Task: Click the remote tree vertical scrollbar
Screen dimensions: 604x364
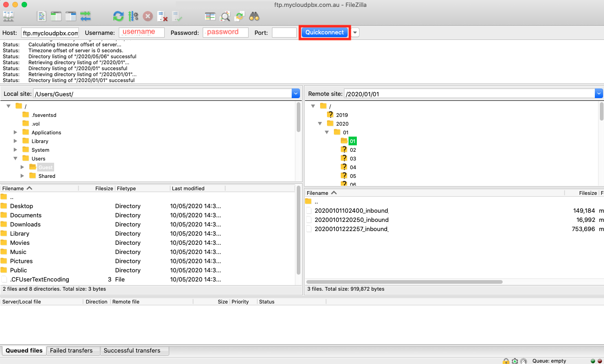Action: [x=601, y=111]
